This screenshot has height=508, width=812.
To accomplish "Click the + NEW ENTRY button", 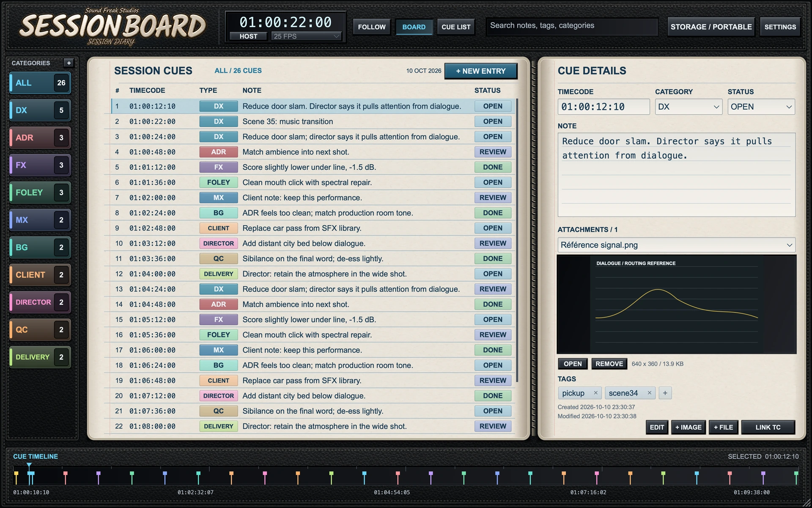I will [x=480, y=71].
